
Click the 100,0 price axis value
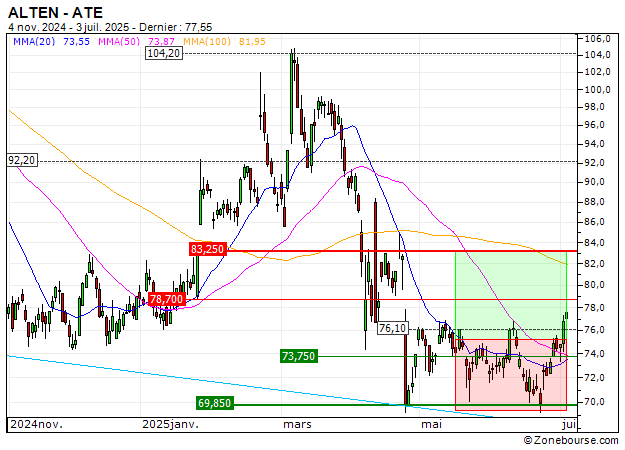597,90
